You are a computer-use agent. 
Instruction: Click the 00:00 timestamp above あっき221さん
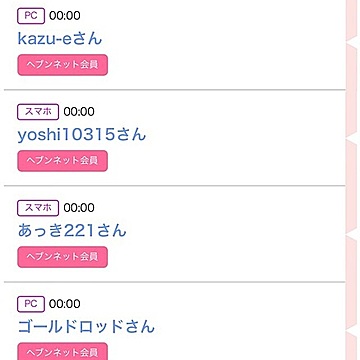coord(79,208)
